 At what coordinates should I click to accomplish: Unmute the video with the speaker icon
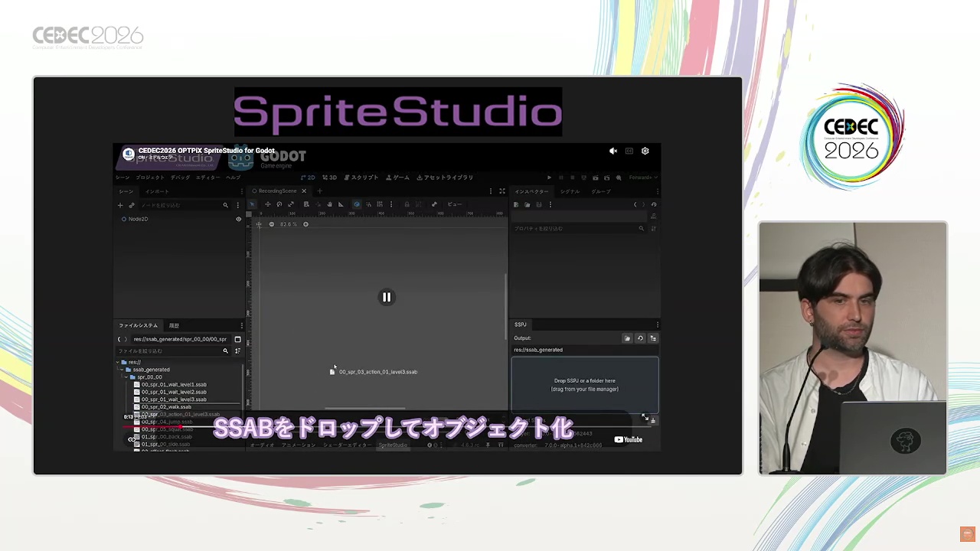point(613,152)
